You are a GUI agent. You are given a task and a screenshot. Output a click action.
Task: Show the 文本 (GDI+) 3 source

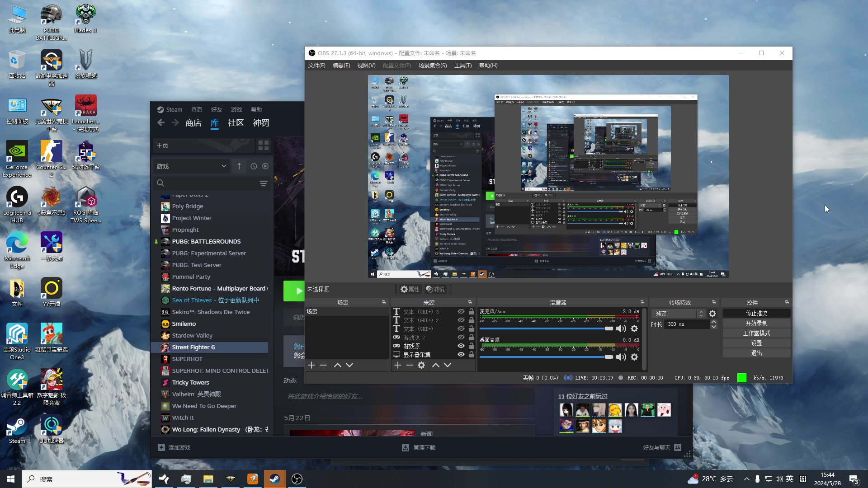(x=461, y=311)
